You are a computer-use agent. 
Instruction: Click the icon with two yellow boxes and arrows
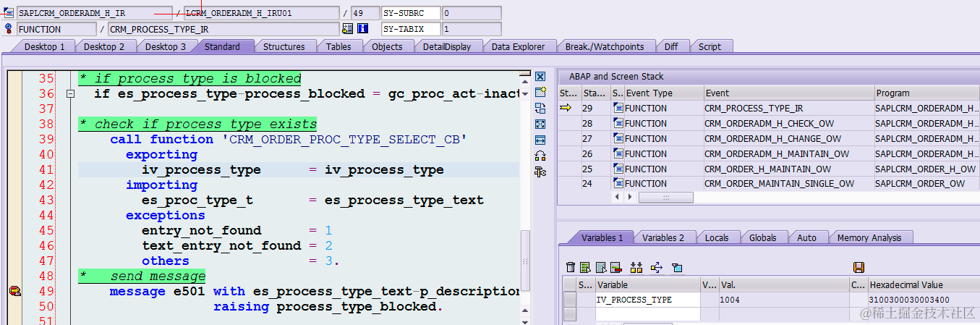(636, 268)
